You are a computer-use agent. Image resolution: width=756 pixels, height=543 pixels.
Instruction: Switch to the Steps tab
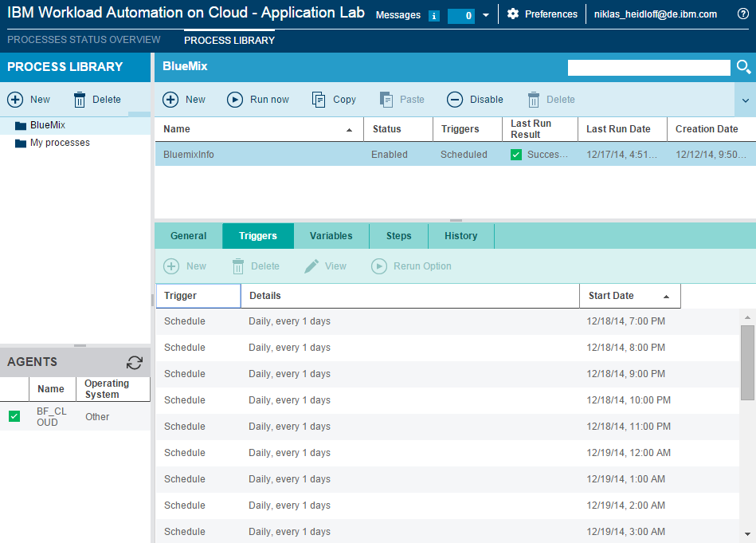[399, 235]
